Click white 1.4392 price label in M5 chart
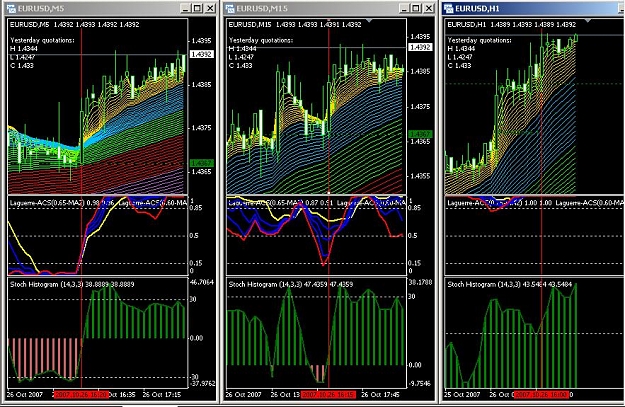This screenshot has width=625, height=407. click(x=202, y=54)
